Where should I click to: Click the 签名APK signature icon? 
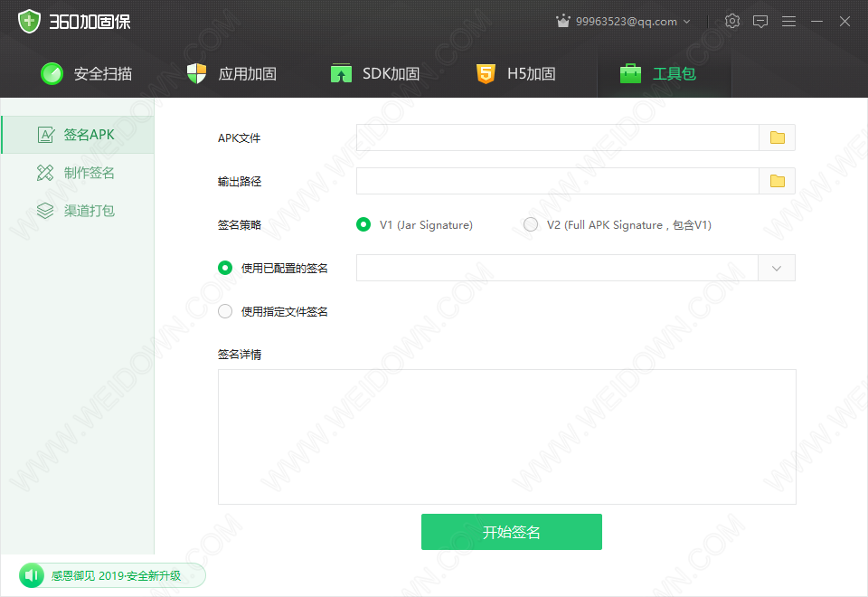[46, 135]
